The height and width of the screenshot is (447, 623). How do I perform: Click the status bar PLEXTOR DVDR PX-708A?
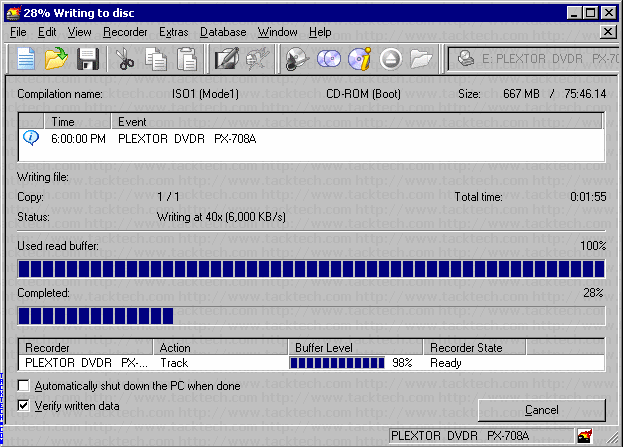coord(482,436)
